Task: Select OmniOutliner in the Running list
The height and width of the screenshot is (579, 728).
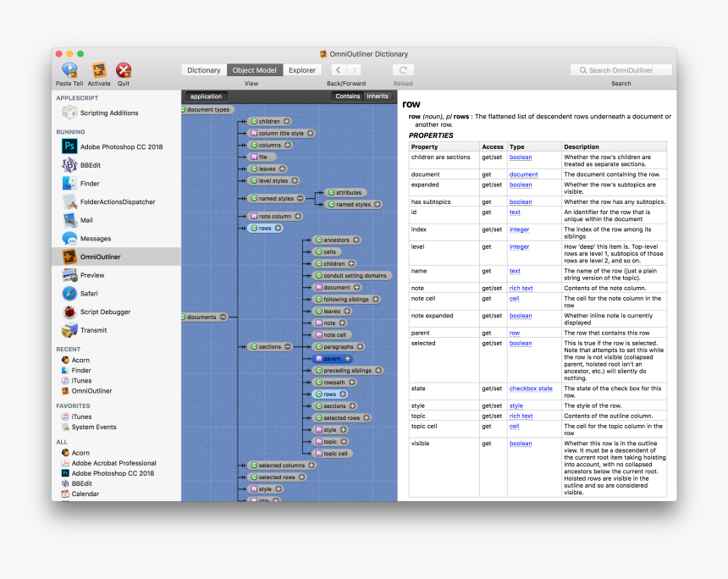Action: tap(116, 256)
